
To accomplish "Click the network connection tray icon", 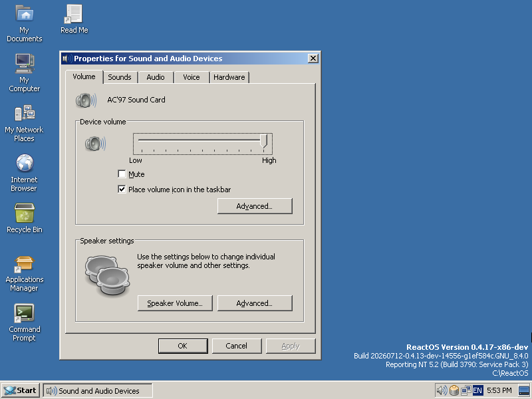I will pyautogui.click(x=466, y=390).
